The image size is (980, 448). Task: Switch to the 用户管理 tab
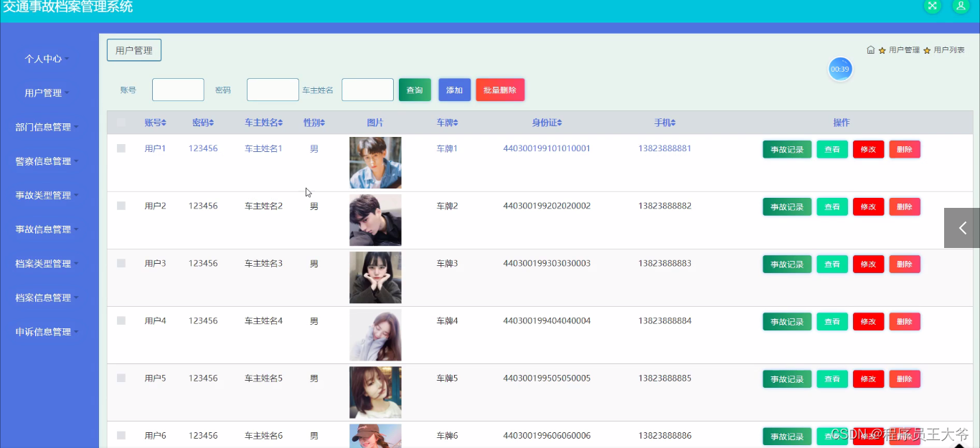[x=133, y=49]
